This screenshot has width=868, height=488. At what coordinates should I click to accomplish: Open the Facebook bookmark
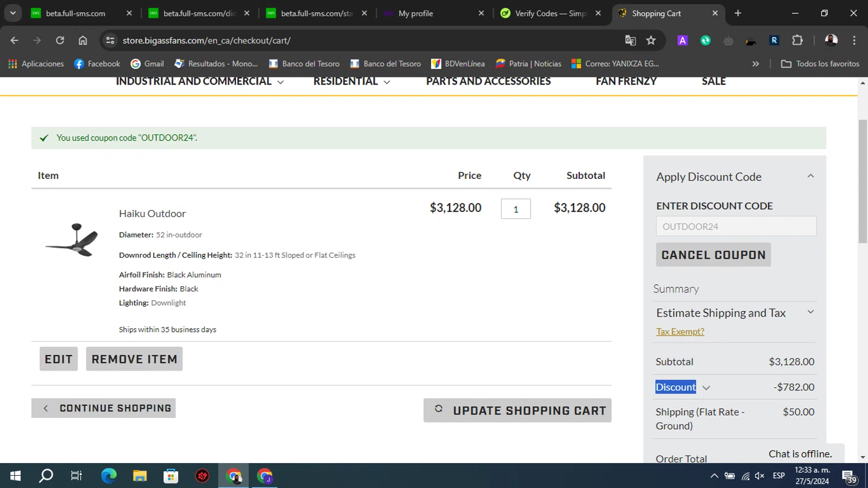pyautogui.click(x=97, y=64)
